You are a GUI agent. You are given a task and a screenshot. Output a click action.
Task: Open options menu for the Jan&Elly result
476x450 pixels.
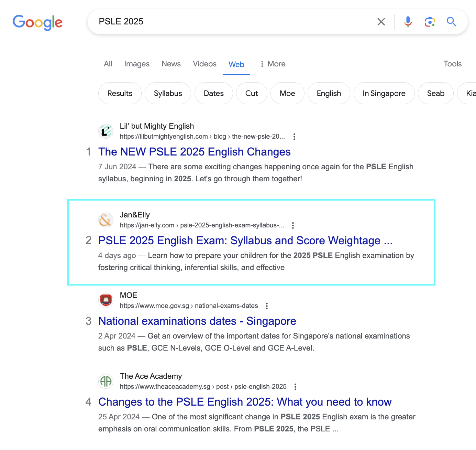pos(293,225)
